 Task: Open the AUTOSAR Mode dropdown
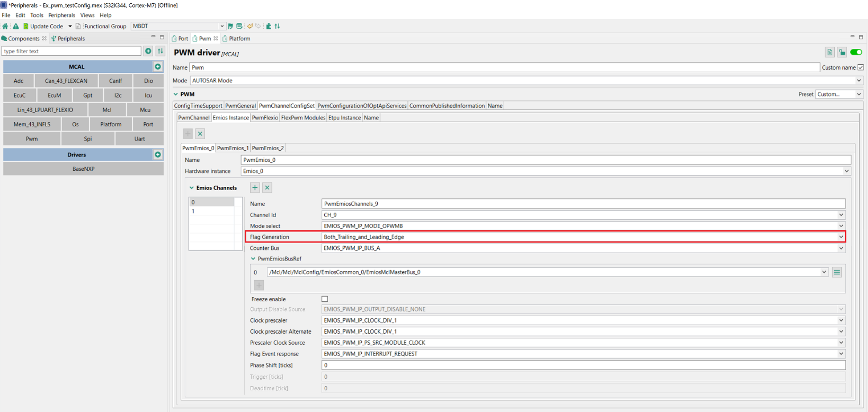tap(526, 81)
